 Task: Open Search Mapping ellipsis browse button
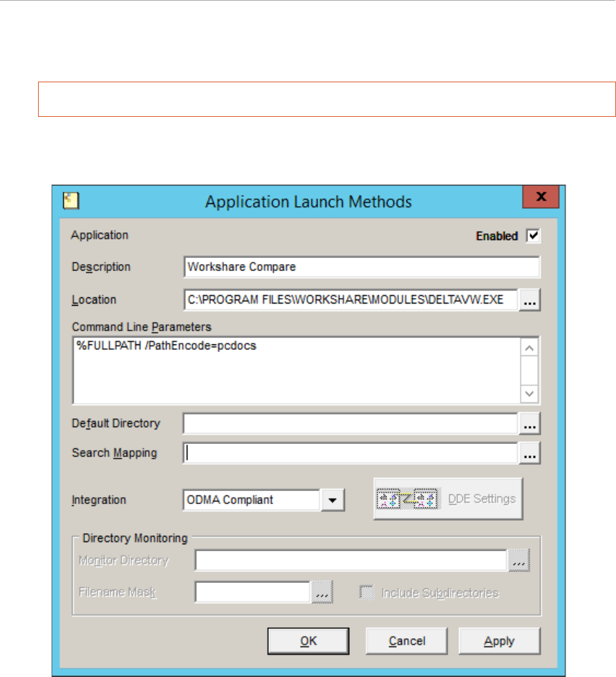[530, 454]
